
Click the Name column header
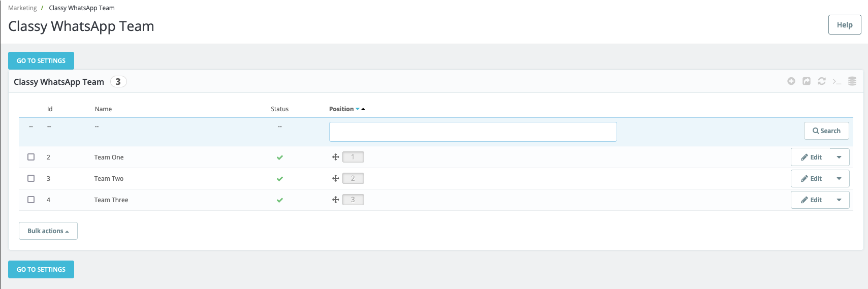click(103, 109)
